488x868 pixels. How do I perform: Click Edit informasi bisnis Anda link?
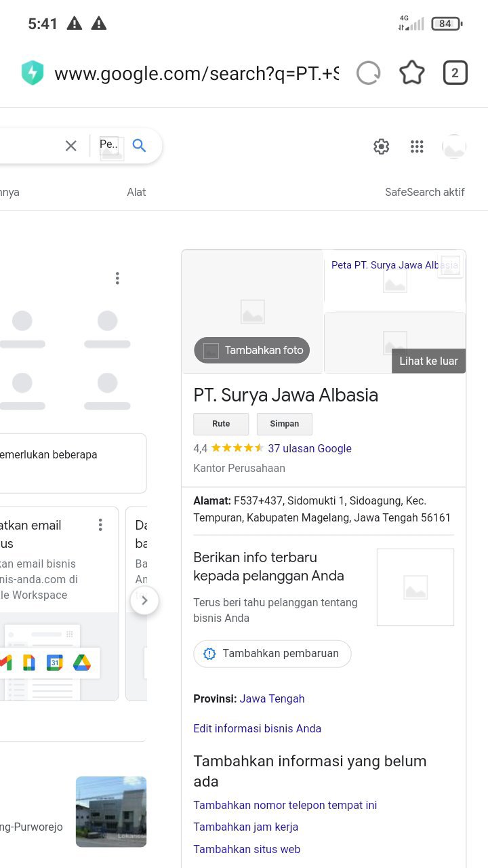258,728
